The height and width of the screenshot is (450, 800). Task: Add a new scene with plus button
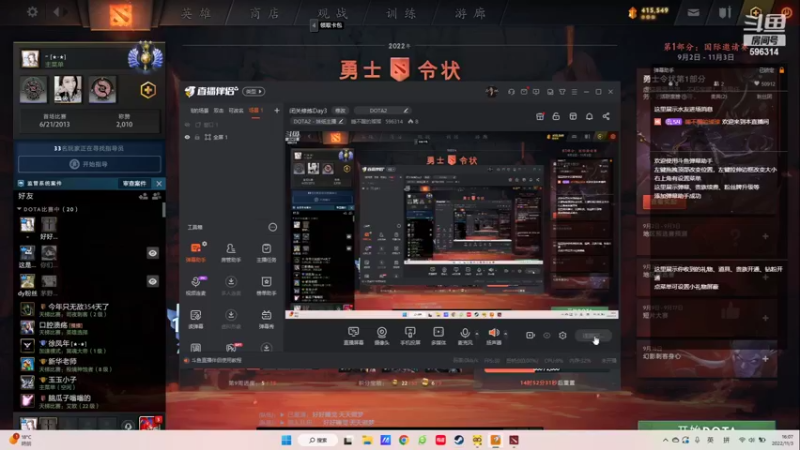[x=277, y=110]
